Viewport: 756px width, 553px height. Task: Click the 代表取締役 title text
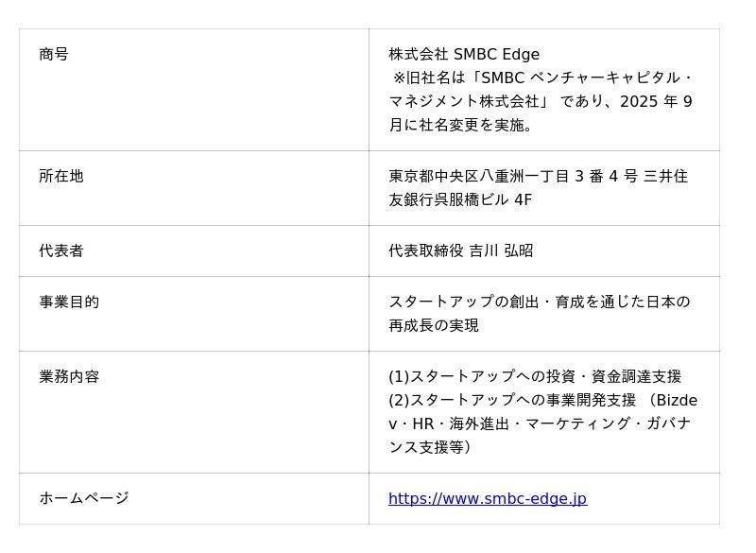point(426,251)
